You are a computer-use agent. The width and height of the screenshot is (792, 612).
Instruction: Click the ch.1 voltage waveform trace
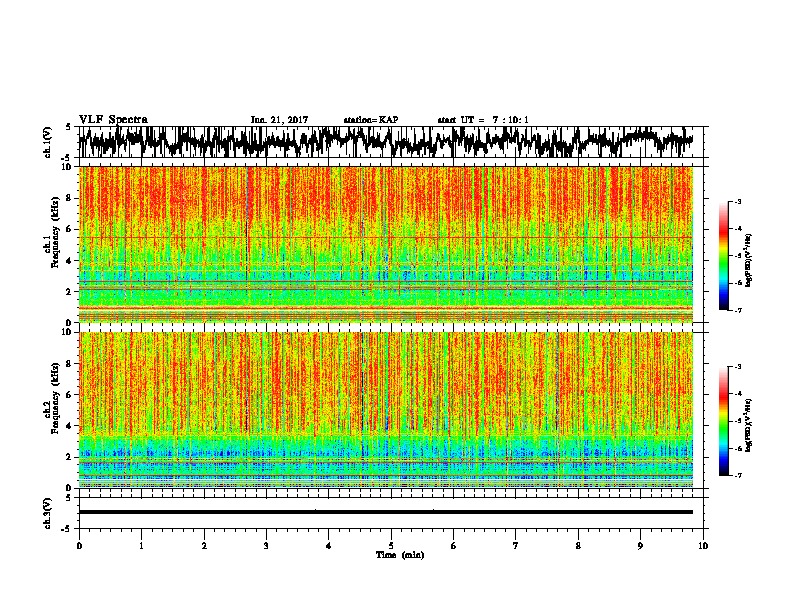386,142
